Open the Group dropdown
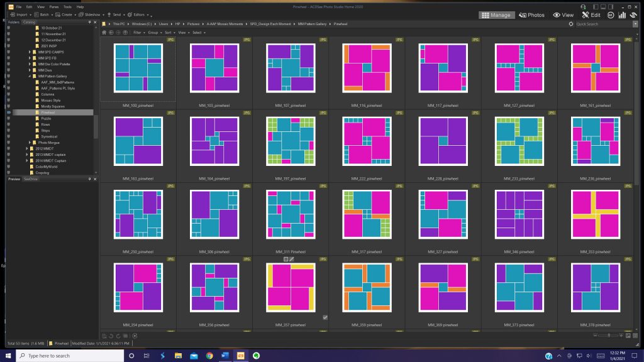 coord(155,33)
